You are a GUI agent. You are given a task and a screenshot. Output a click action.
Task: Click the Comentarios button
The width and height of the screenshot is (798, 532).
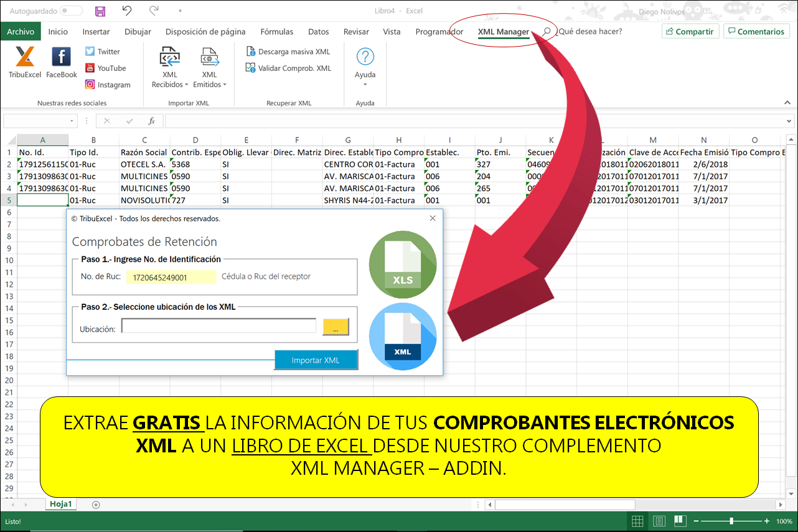756,31
